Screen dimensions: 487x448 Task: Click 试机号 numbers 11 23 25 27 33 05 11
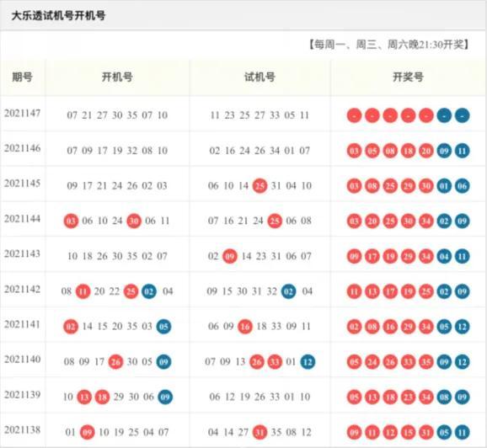point(260,115)
